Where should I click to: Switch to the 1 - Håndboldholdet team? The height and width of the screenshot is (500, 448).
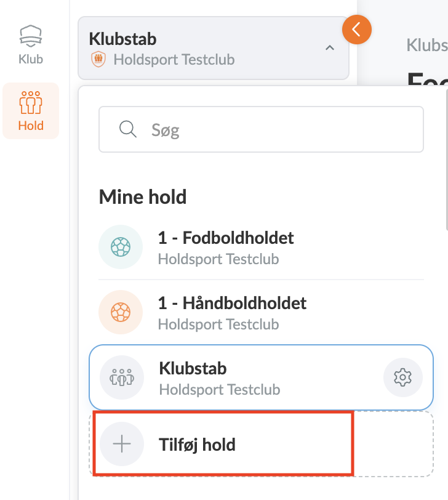tap(232, 303)
